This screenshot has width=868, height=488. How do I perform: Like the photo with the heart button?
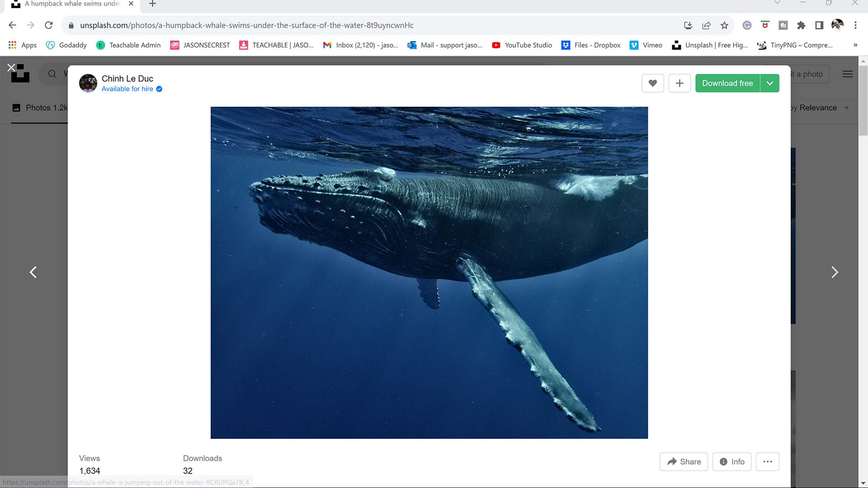652,83
